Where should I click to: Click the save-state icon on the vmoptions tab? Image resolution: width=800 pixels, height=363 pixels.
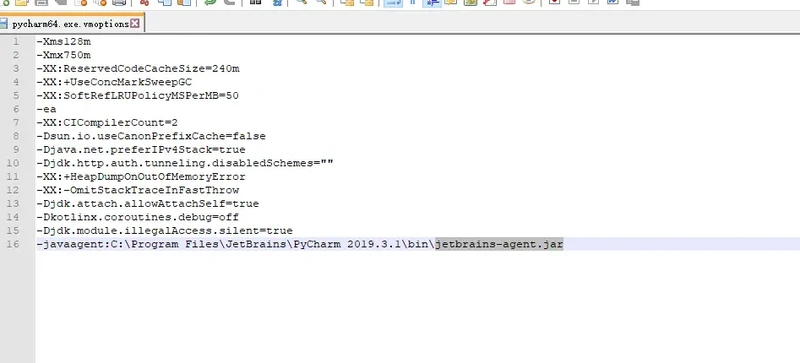(x=4, y=23)
